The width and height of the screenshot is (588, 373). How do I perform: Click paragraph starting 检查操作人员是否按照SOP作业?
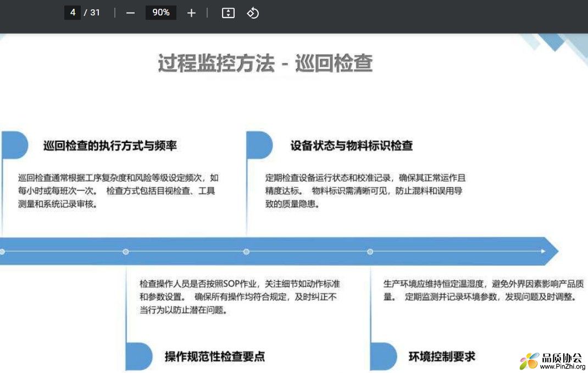click(240, 297)
